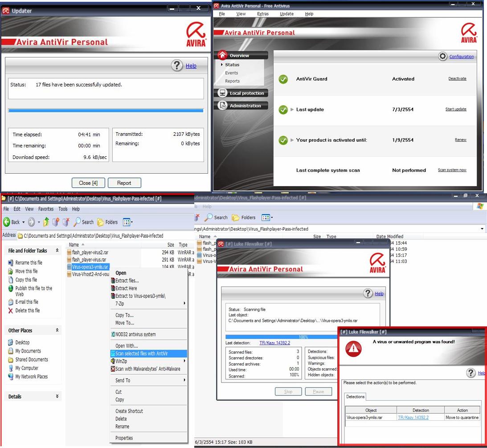The width and height of the screenshot is (487, 448).
Task: Click the Up folder icon in left Explorer
Action: 46,222
